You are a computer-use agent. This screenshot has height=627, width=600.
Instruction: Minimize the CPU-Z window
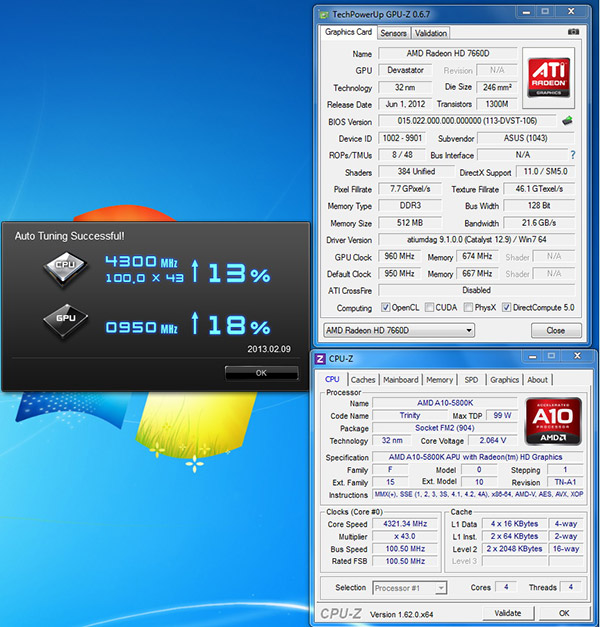click(x=532, y=356)
